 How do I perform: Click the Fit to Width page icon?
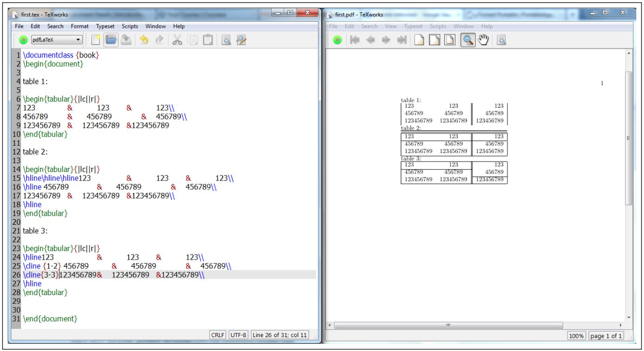pyautogui.click(x=434, y=40)
